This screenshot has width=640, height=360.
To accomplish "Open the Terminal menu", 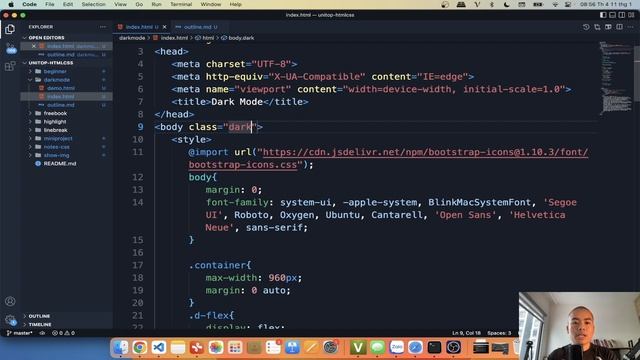I will (181, 4).
